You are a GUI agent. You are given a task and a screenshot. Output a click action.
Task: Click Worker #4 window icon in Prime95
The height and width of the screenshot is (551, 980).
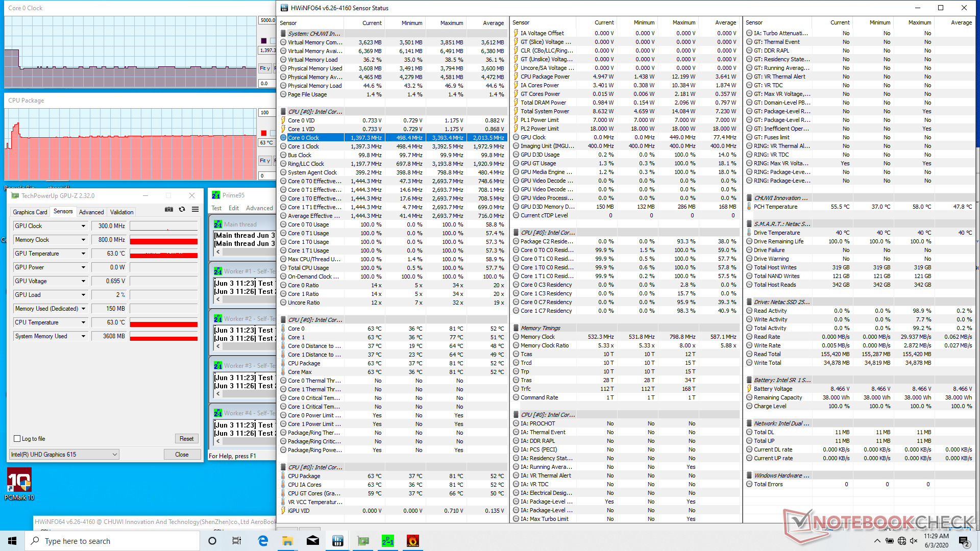coord(218,413)
